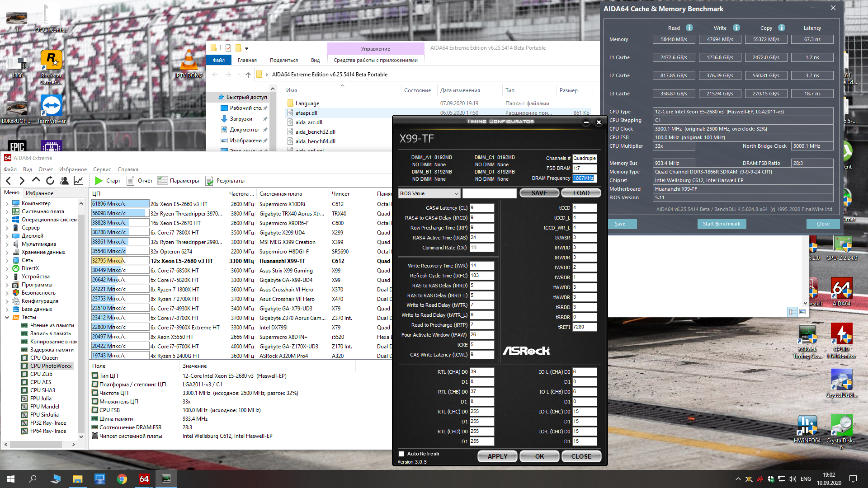The image size is (868, 488).
Task: Open AIDA64 from the Windows taskbar
Action: pyautogui.click(x=144, y=479)
